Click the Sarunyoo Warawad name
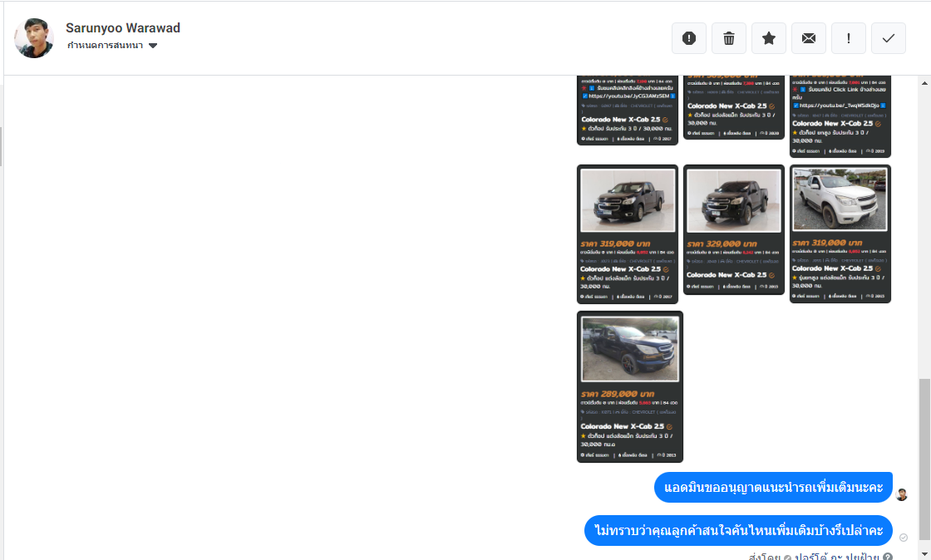 coord(123,28)
